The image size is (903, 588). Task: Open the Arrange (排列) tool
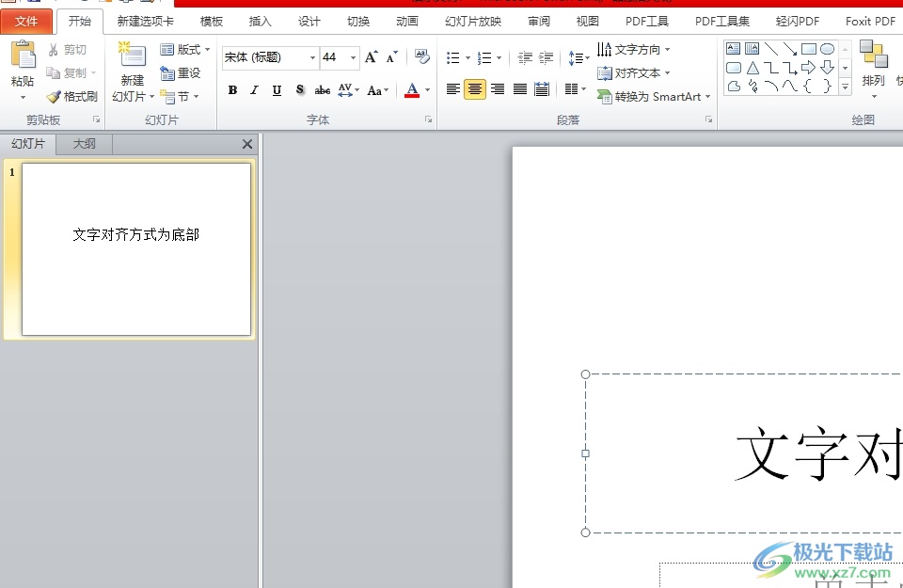tap(873, 68)
